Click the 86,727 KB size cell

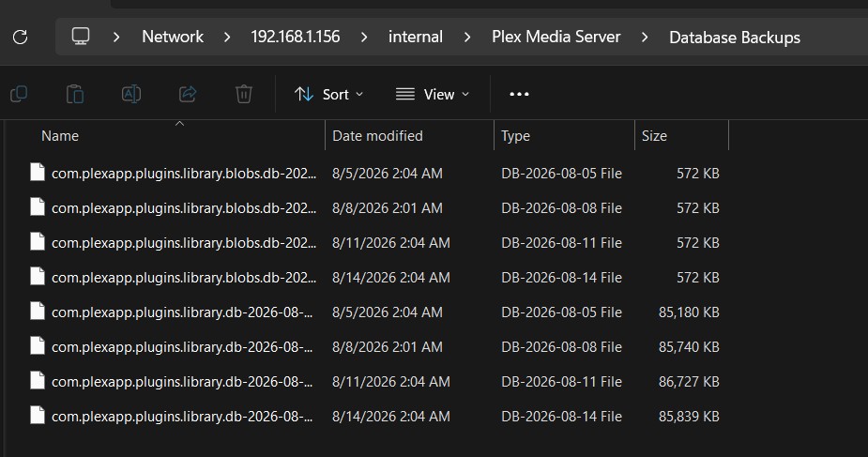(689, 382)
